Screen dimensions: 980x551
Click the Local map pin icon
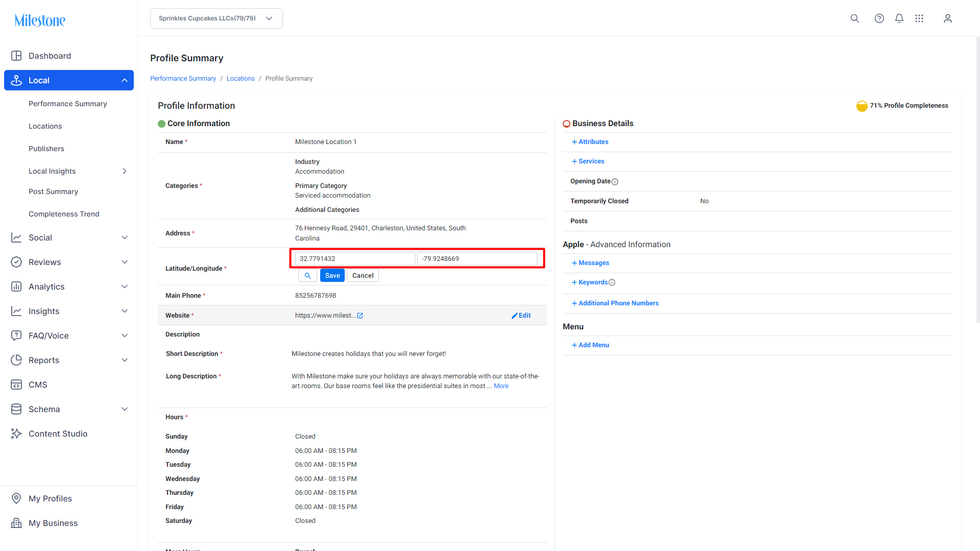point(16,80)
